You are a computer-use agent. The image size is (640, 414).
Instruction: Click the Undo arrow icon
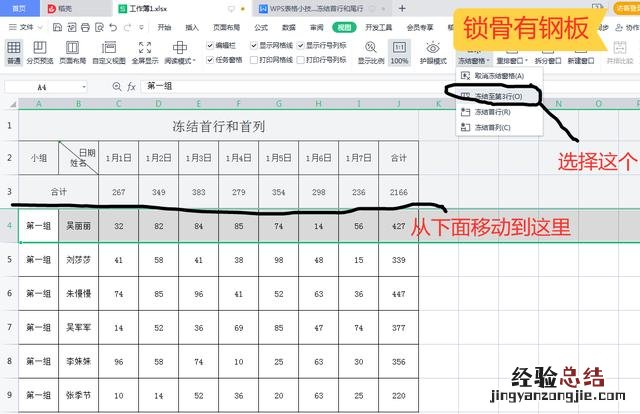(x=113, y=27)
